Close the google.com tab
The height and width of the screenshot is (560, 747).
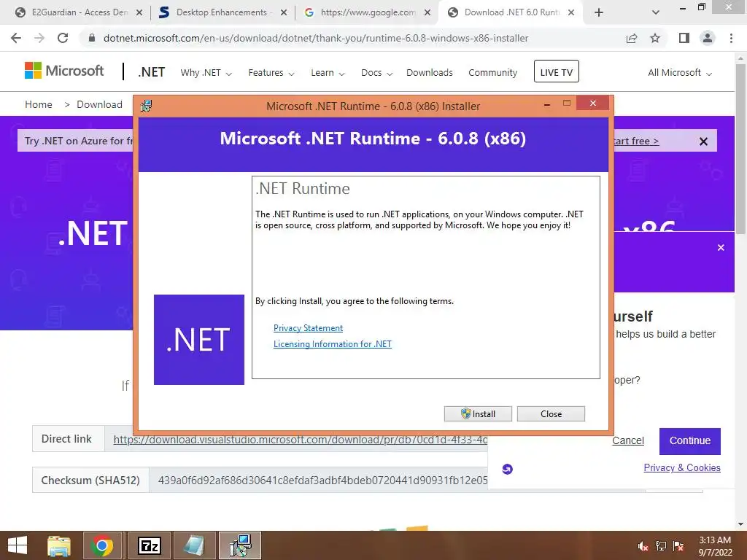[427, 13]
